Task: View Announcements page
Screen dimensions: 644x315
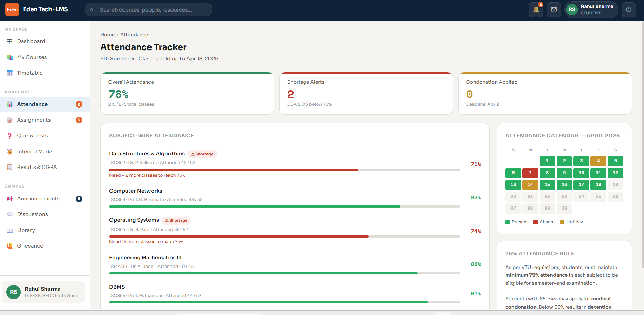Action: tap(45, 199)
